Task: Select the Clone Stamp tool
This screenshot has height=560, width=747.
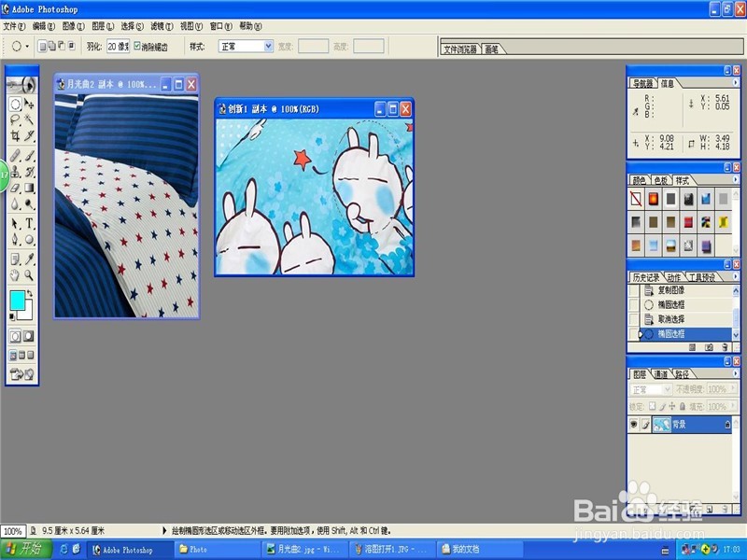Action: pos(15,172)
